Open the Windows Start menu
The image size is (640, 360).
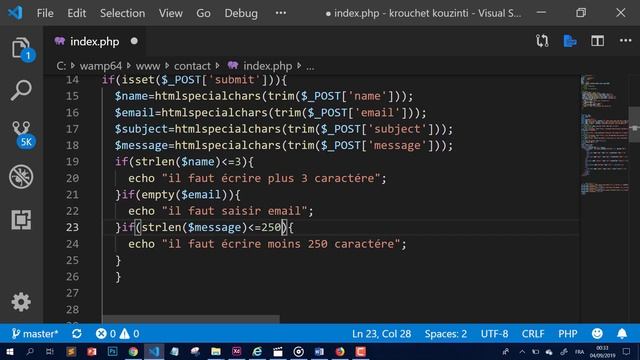tap(10, 351)
